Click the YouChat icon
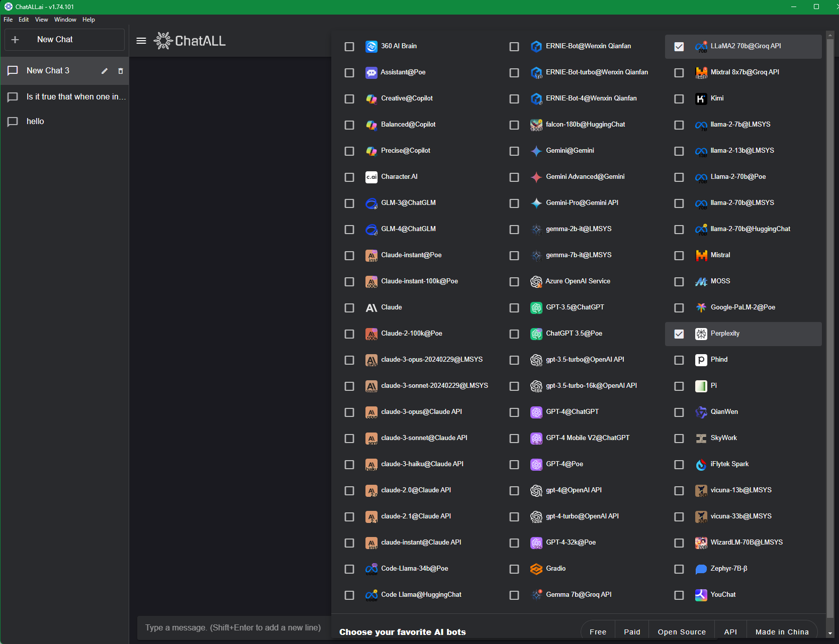 point(701,595)
